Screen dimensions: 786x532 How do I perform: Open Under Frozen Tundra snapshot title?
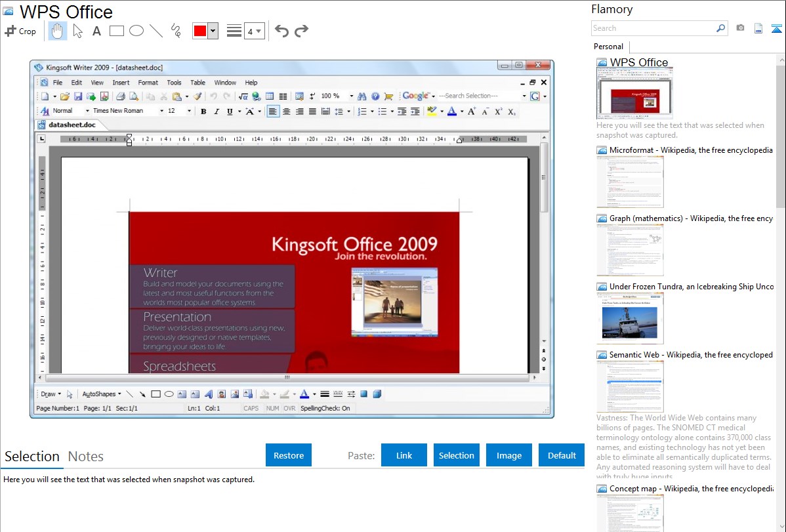692,286
